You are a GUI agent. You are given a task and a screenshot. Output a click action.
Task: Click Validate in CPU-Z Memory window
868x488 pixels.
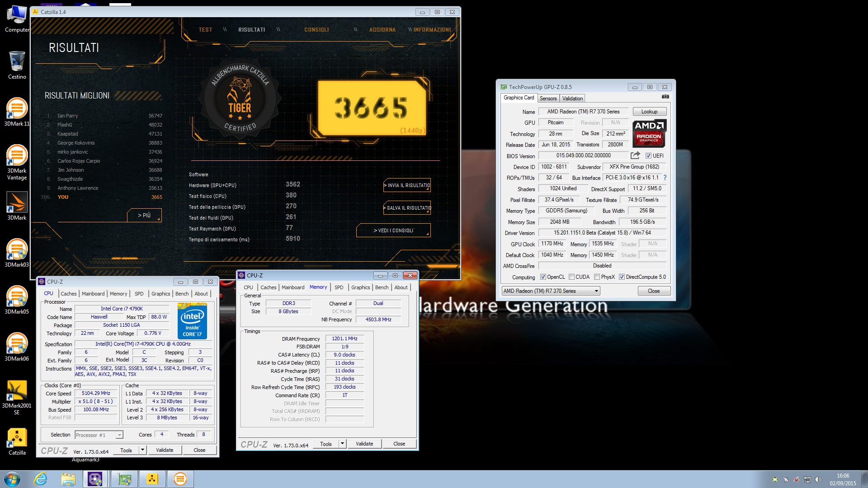[364, 444]
